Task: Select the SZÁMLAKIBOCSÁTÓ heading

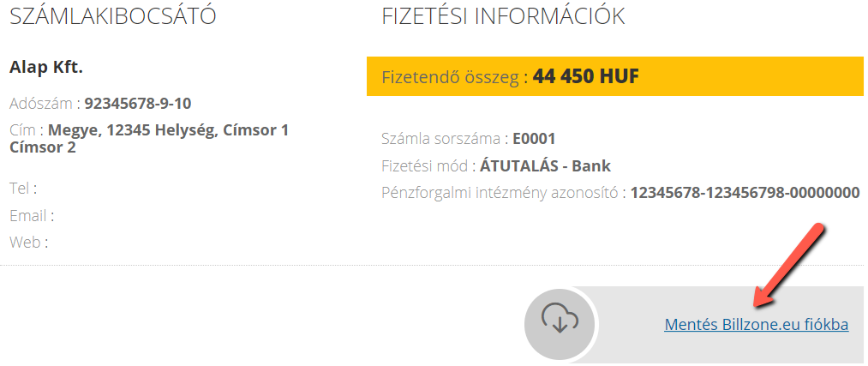Action: 113,16
